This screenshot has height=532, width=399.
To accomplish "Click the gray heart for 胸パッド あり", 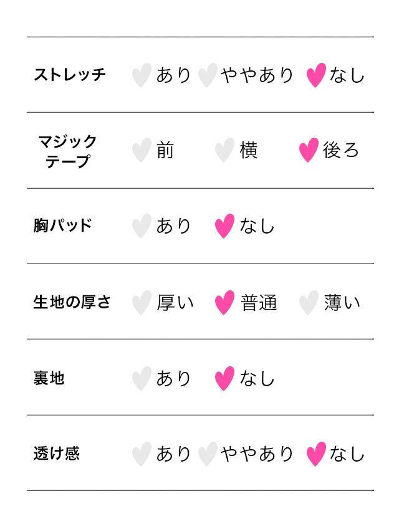I will click(x=142, y=226).
